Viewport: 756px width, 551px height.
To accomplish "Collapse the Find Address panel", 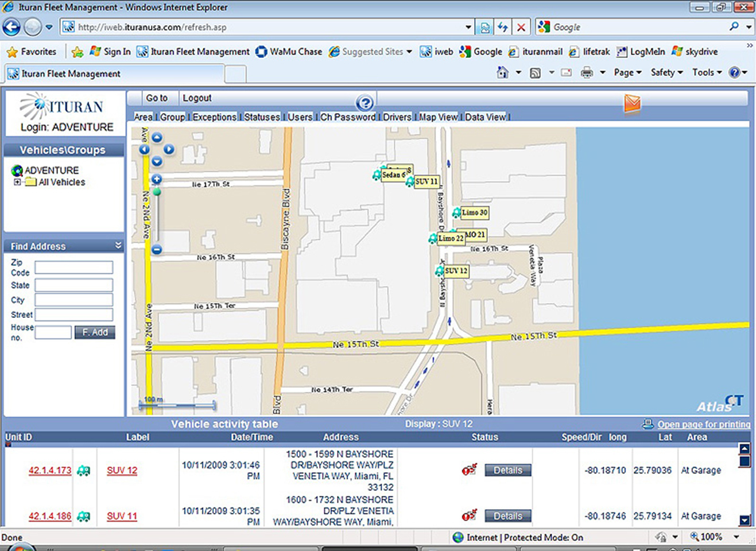I will 118,246.
